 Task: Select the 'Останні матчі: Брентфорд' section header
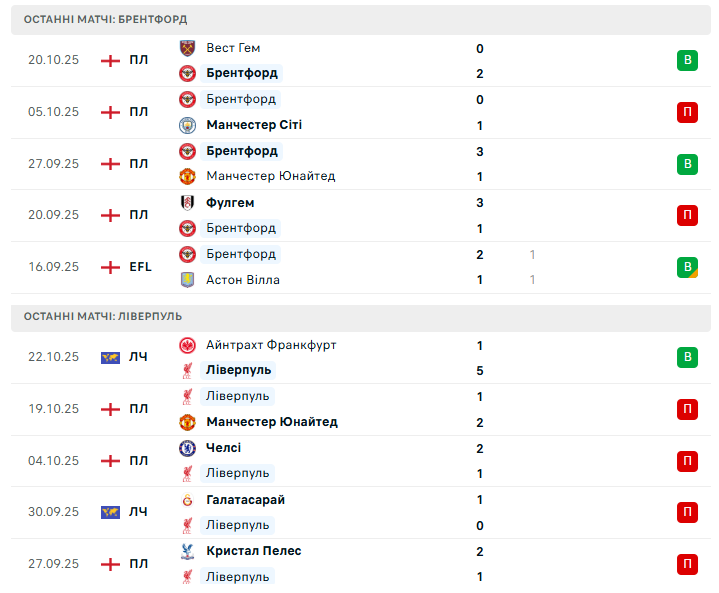point(105,19)
